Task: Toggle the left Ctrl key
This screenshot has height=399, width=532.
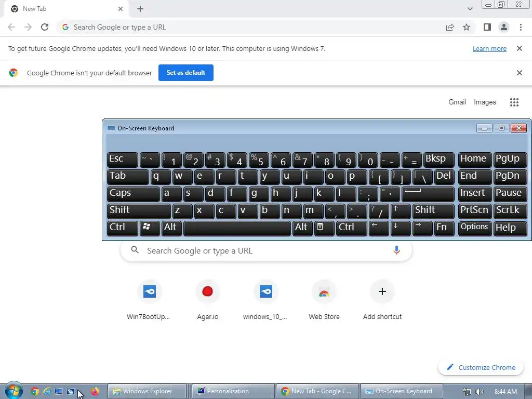Action: (122, 228)
